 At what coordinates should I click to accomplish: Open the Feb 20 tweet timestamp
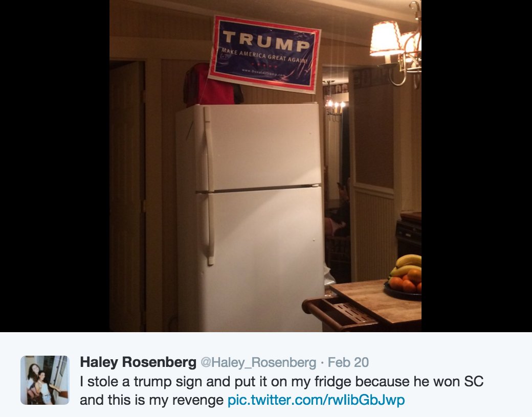pyautogui.click(x=348, y=362)
